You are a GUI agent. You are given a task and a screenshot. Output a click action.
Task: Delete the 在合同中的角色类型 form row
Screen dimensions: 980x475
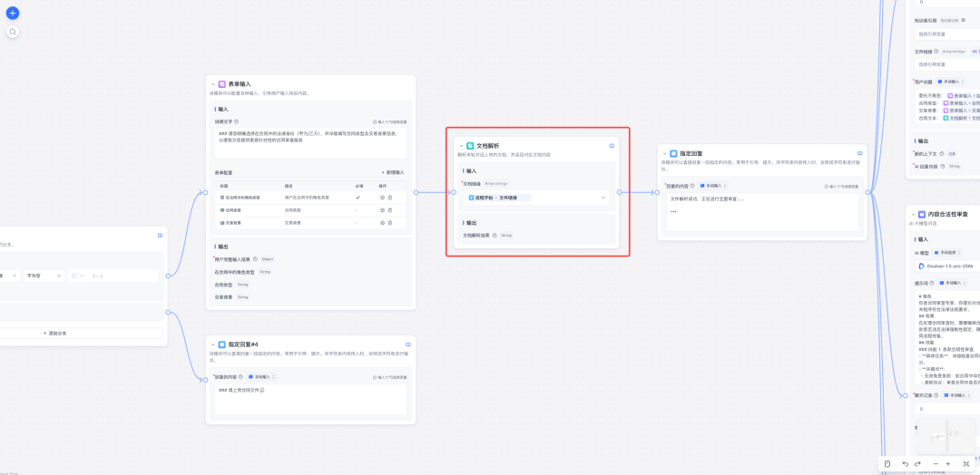pyautogui.click(x=390, y=198)
